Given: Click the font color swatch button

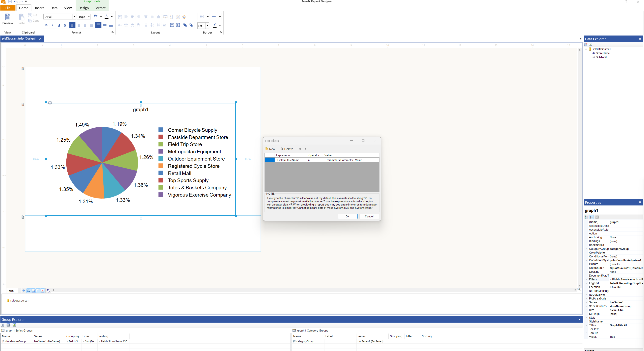Looking at the screenshot, I should (106, 17).
